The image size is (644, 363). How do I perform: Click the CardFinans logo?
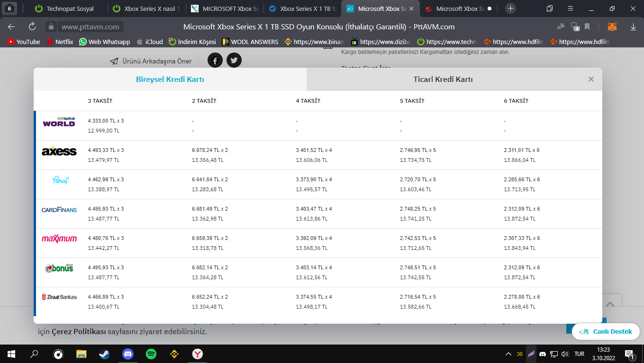(59, 210)
